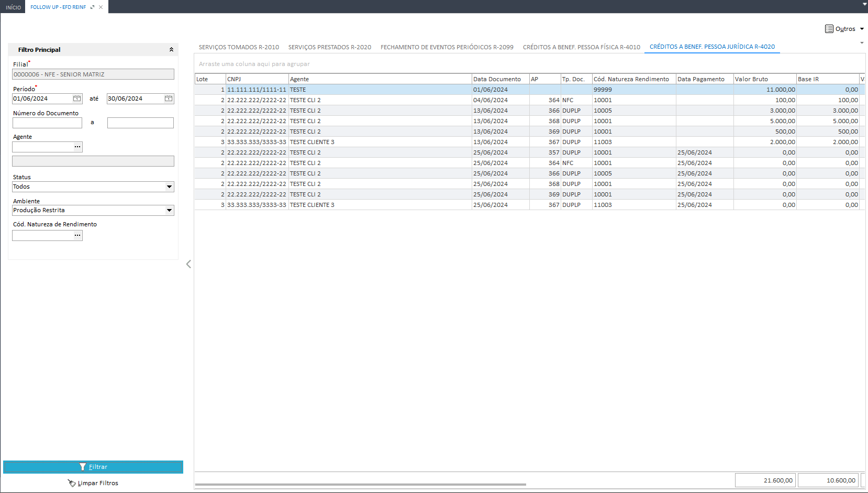Sort by the Agente column header
This screenshot has width=868, height=493.
click(x=380, y=79)
